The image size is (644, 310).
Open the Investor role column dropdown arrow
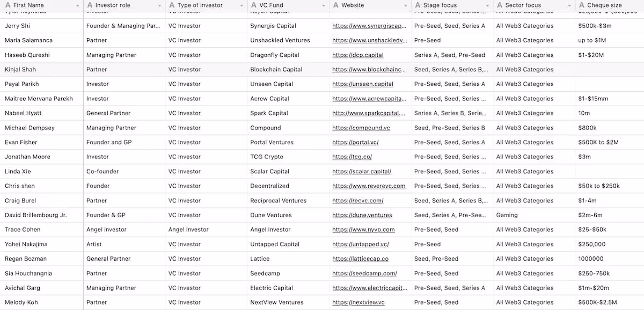pyautogui.click(x=160, y=6)
